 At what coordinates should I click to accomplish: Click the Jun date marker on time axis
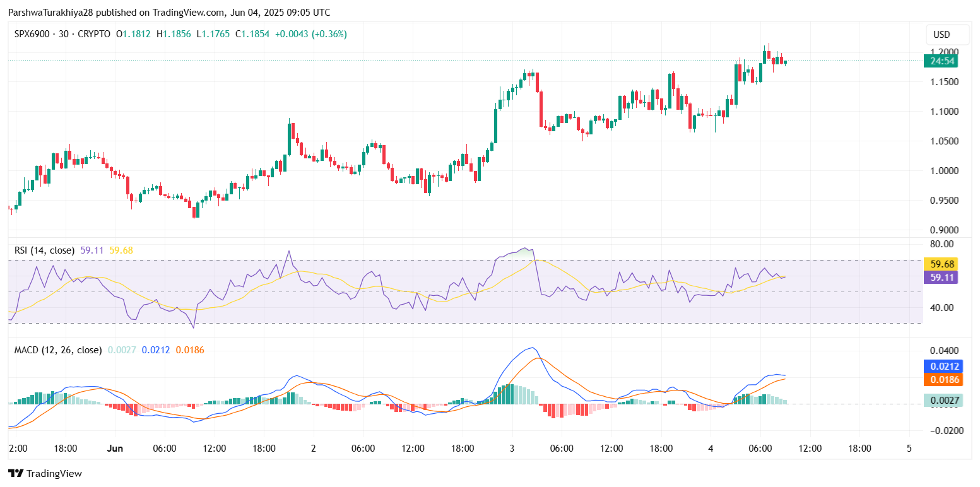coord(115,449)
